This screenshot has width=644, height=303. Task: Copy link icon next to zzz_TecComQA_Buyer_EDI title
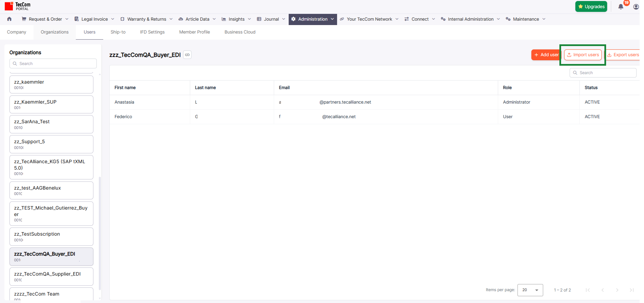pyautogui.click(x=187, y=55)
